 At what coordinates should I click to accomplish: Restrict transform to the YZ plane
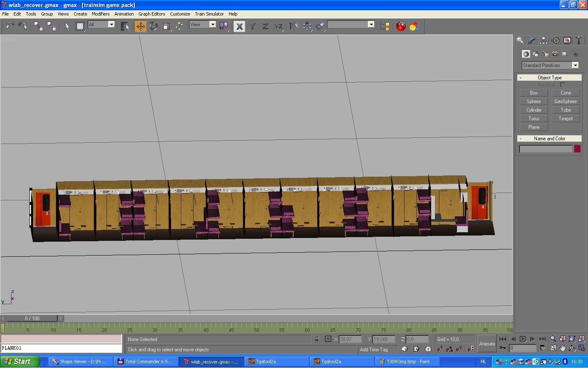pos(278,26)
